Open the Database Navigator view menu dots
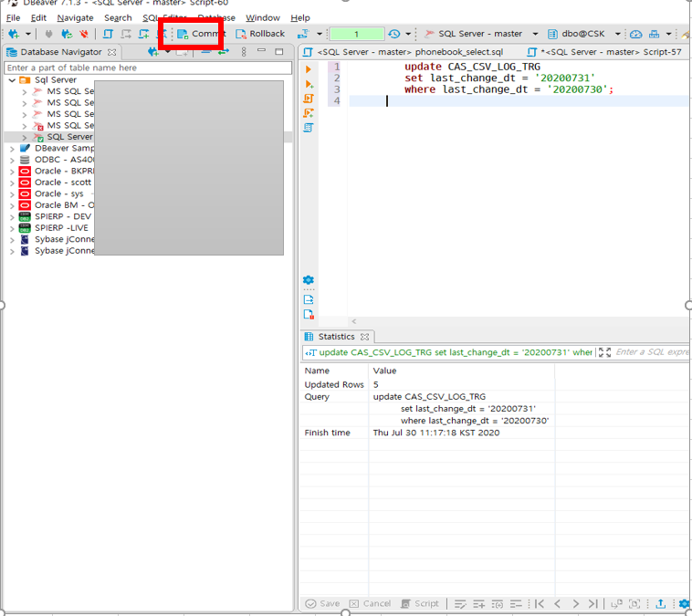The height and width of the screenshot is (616, 692). tap(244, 52)
